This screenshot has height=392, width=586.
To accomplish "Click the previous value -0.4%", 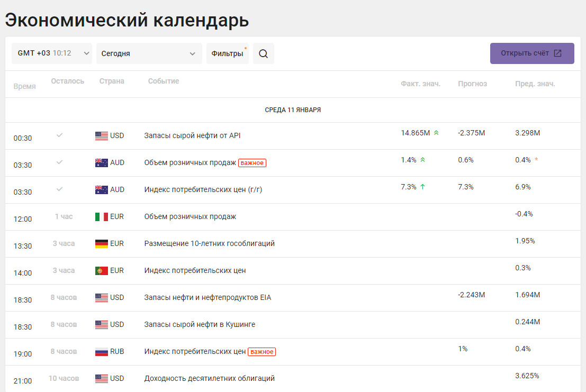I will (x=524, y=214).
